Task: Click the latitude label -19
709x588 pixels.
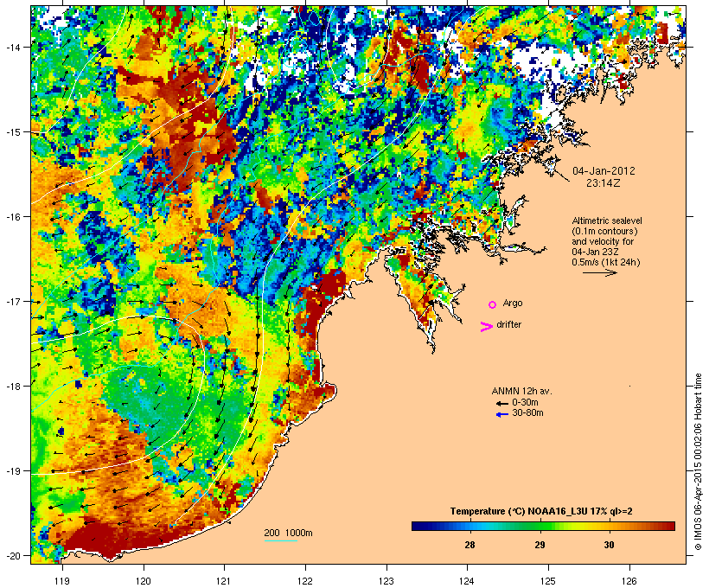Action: (x=13, y=471)
